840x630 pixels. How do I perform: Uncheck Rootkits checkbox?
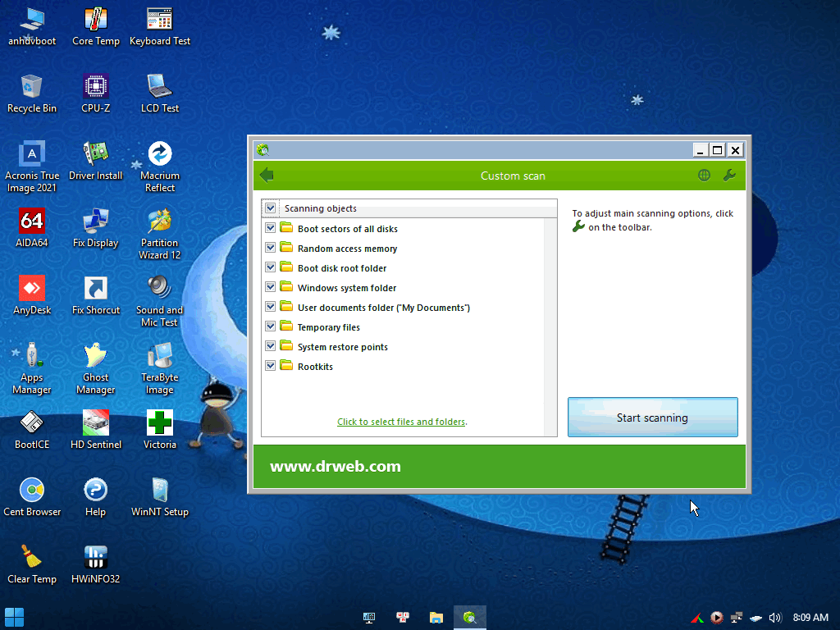coord(271,366)
